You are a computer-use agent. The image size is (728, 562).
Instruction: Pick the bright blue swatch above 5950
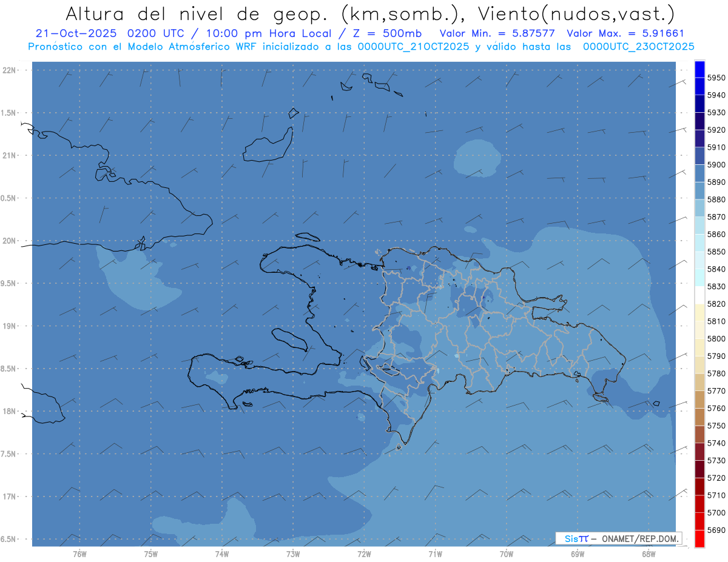[x=699, y=69]
